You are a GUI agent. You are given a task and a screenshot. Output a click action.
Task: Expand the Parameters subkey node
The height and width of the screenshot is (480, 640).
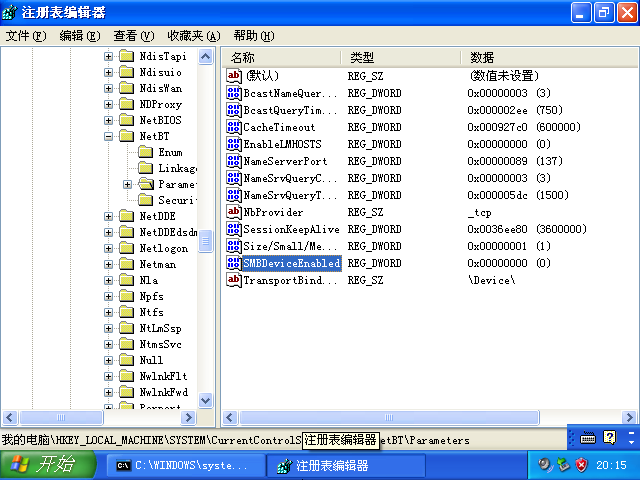(127, 184)
